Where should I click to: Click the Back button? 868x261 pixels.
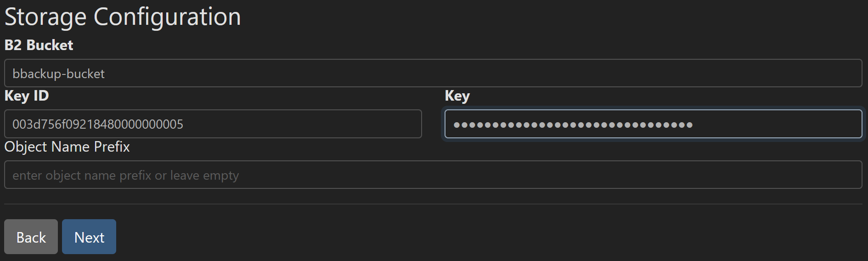(31, 237)
